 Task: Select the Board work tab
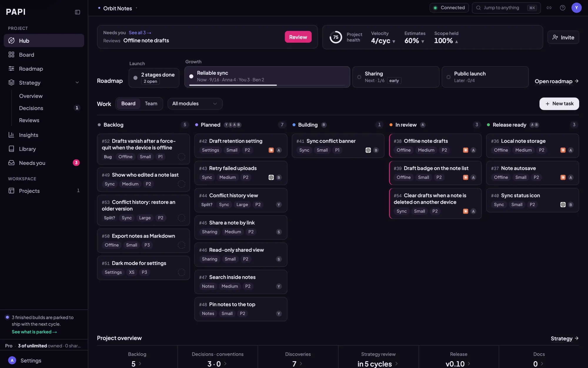[x=128, y=104]
